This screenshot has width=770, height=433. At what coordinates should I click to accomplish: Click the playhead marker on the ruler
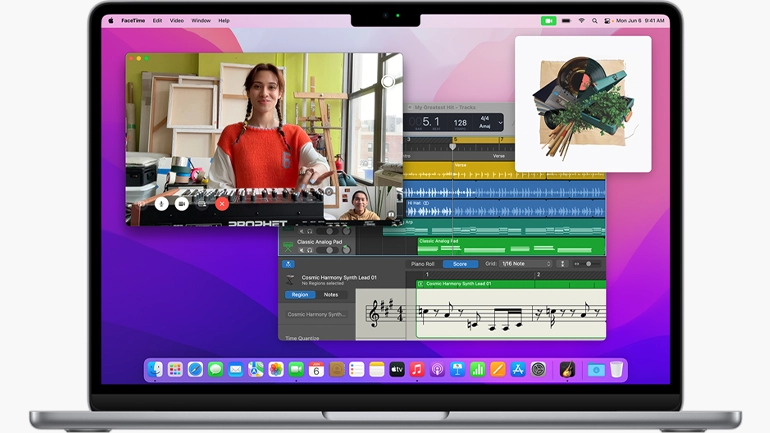(452, 146)
